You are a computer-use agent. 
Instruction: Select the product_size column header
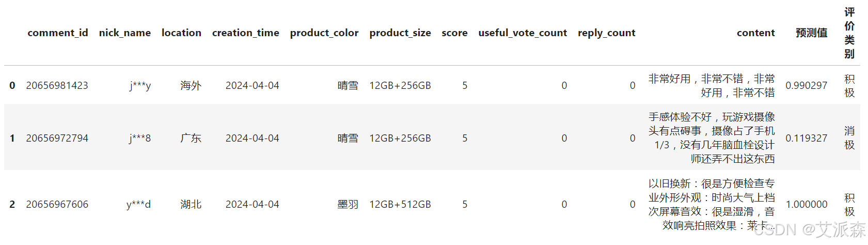(400, 33)
